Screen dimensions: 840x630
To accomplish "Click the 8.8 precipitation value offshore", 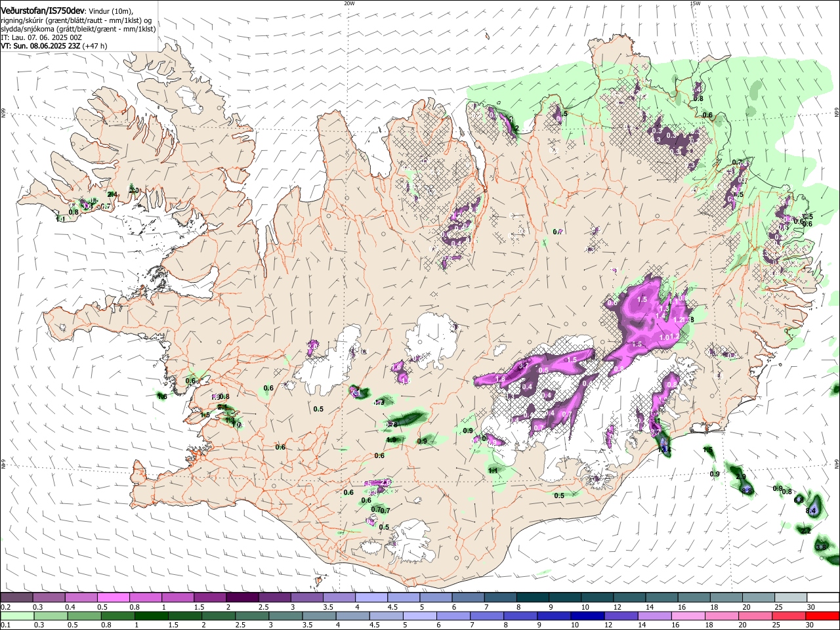I will point(747,490).
